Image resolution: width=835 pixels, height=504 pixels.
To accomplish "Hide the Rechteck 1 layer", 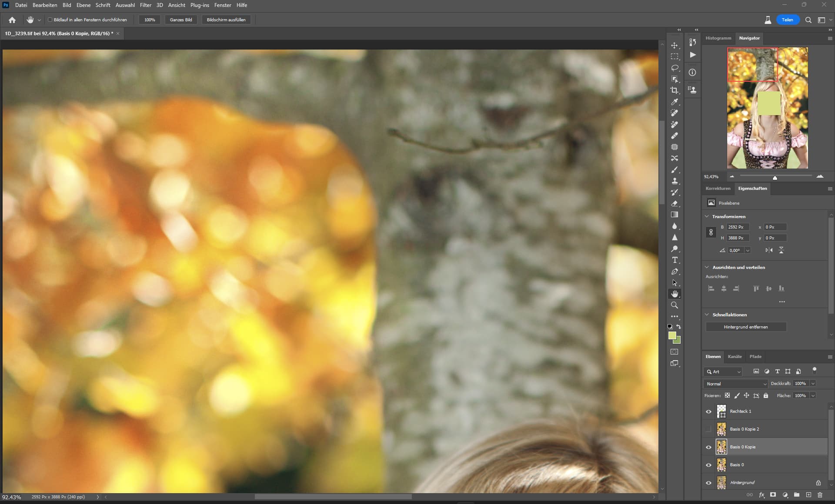I will [x=708, y=411].
